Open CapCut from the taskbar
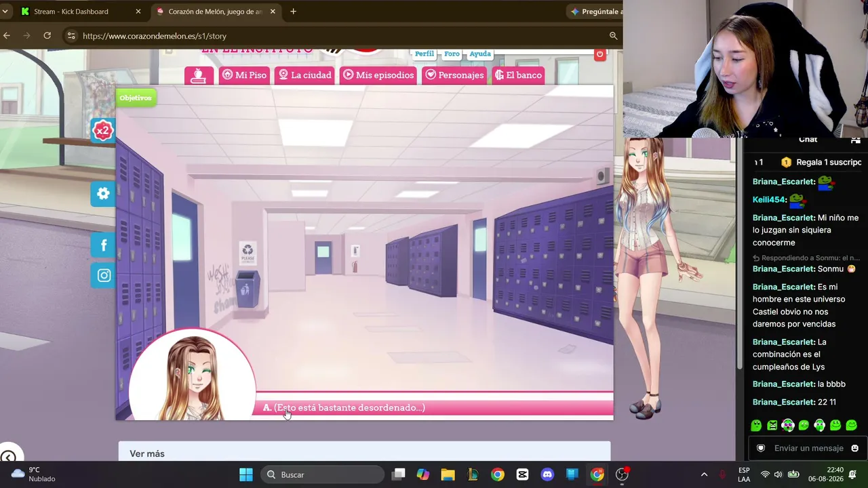The width and height of the screenshot is (868, 488). point(522,474)
